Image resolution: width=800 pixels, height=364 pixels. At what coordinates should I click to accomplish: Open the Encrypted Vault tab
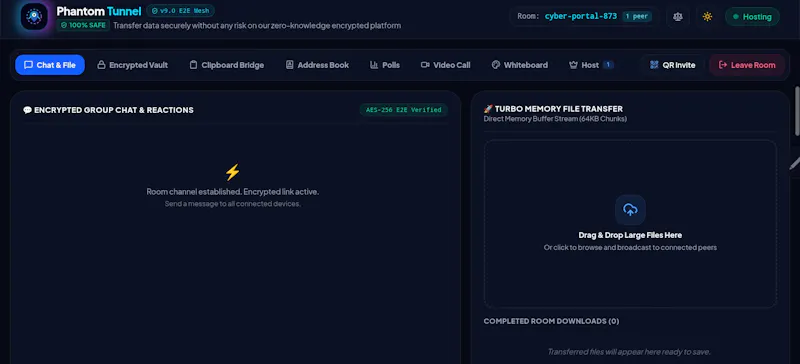point(133,65)
